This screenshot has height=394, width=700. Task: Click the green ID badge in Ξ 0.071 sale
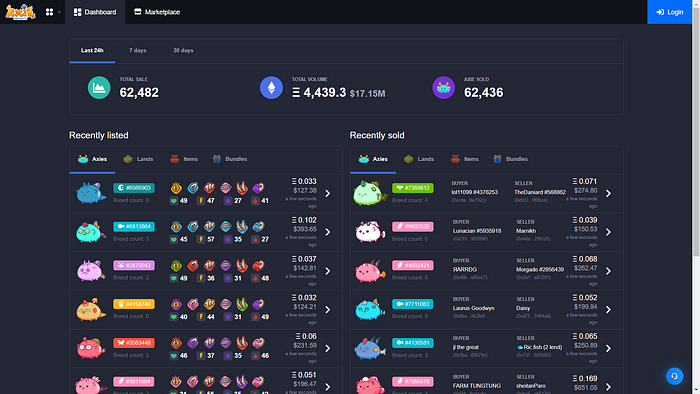tap(413, 188)
